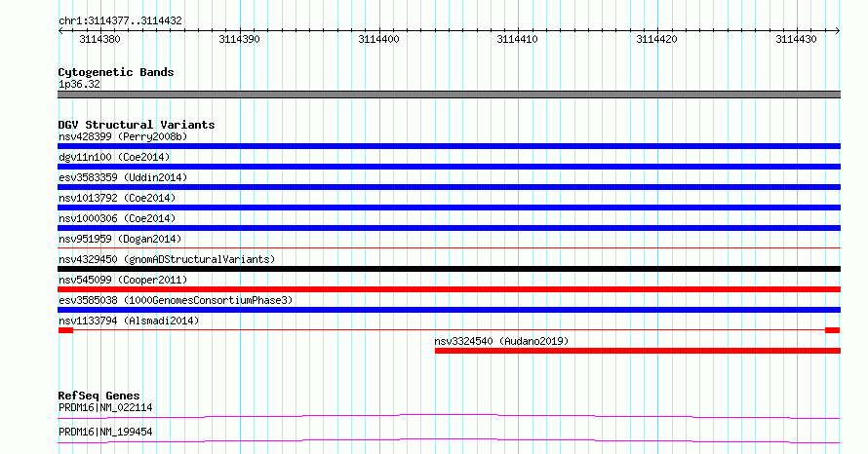This screenshot has width=868, height=454.
Task: Click the blue bar under esv3583359
Action: [449, 187]
